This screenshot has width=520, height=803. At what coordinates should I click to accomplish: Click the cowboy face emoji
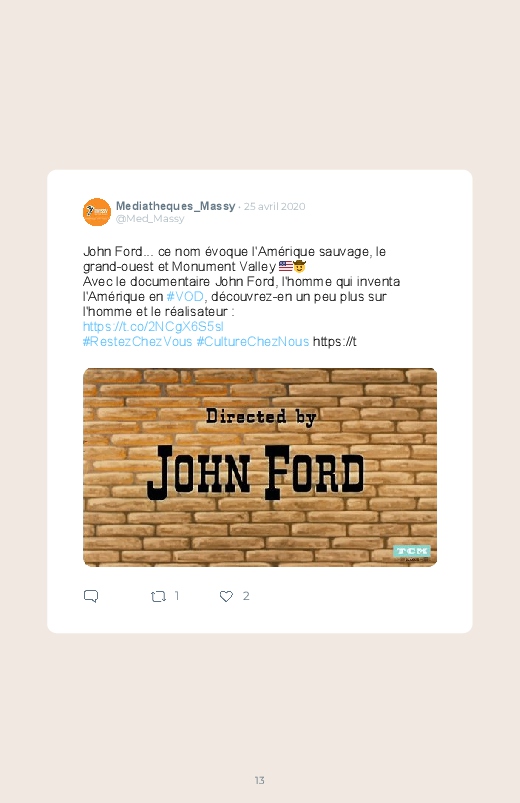299,266
